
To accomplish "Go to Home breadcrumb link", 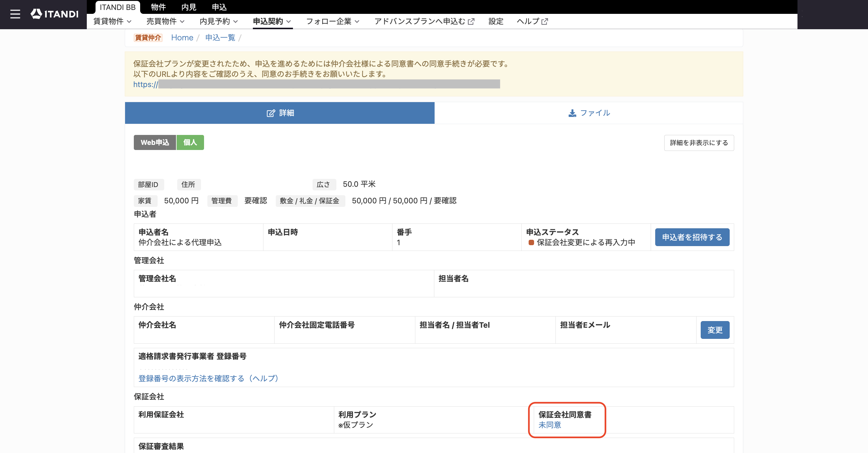I will [x=182, y=37].
